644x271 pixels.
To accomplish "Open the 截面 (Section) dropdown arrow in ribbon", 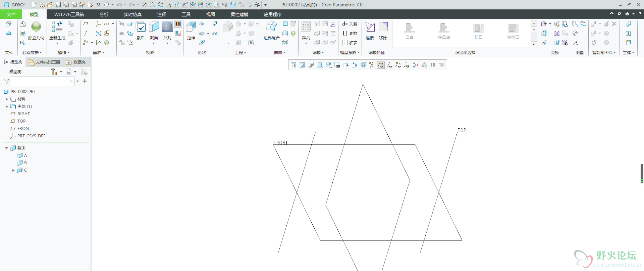I will [x=154, y=43].
